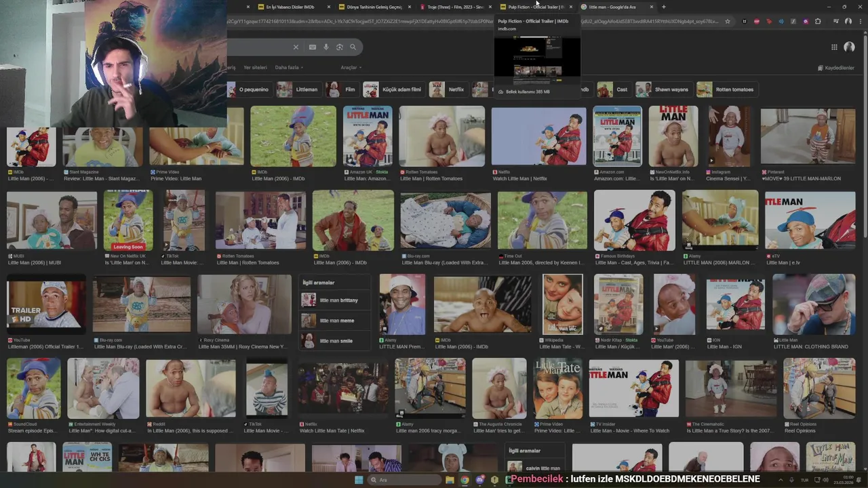Screen dimensions: 868x488
Task: Switch to 'Dünya Tarihinin Gelmiş Geçmiş' tab
Action: click(x=374, y=7)
